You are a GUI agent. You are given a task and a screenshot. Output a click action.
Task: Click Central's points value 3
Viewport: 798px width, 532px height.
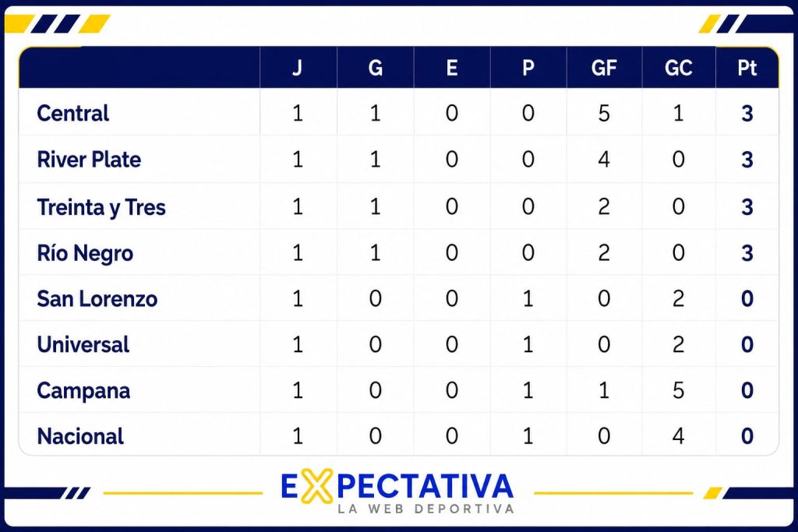click(747, 114)
